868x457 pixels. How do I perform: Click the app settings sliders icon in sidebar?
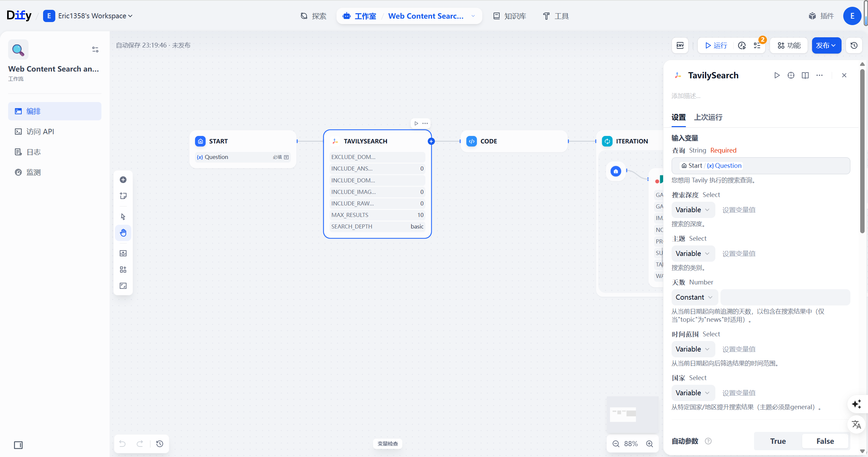tap(95, 49)
